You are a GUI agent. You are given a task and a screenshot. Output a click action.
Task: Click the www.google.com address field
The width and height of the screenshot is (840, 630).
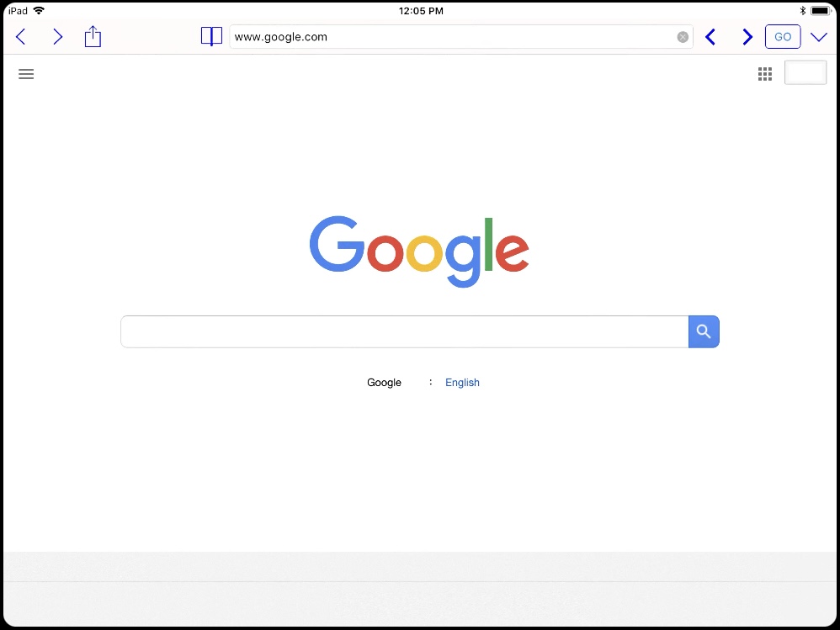(455, 37)
